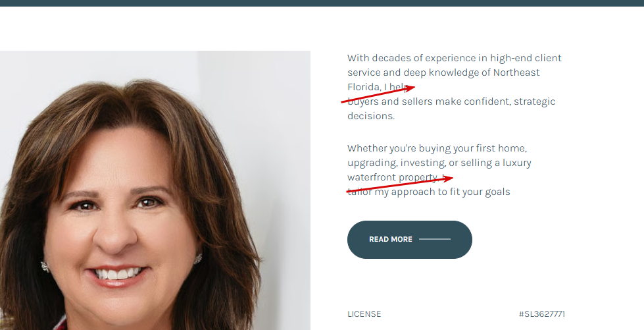Viewport: 644px width, 330px height.
Task: Click the word "Northeast" in the first paragraph
Action: click(x=516, y=72)
